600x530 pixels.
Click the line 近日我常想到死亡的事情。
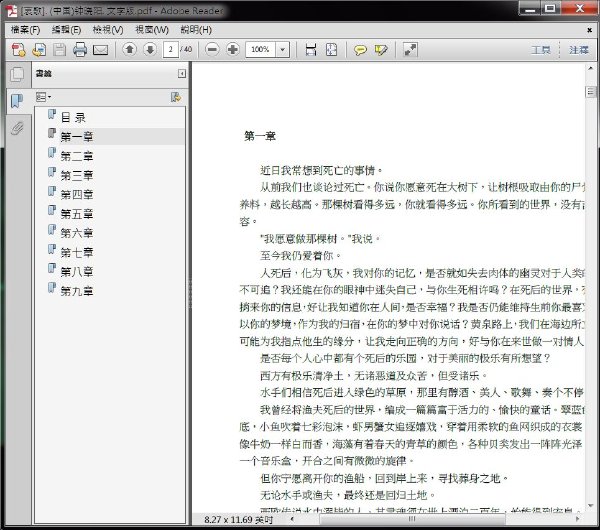(x=321, y=170)
